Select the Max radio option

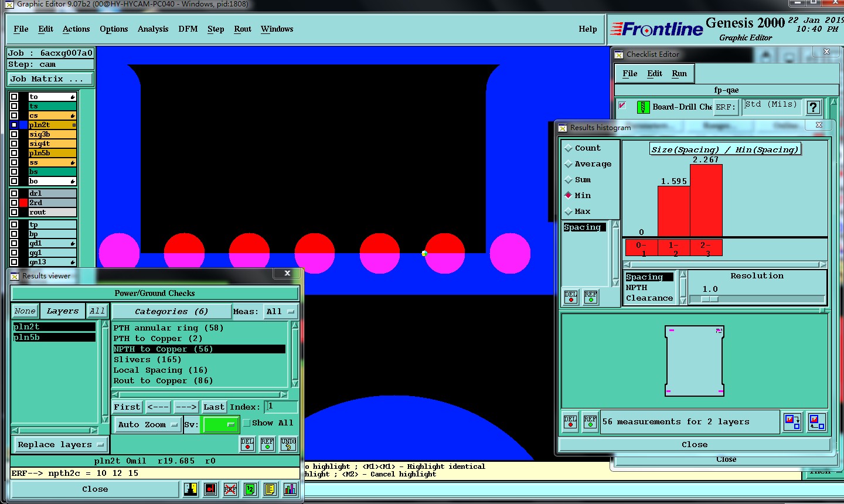tap(568, 212)
